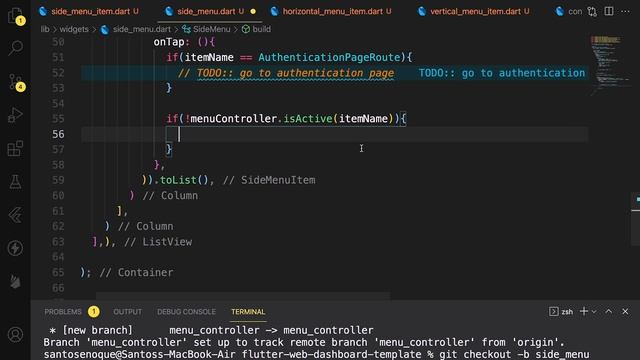Image resolution: width=640 pixels, height=360 pixels.
Task: Open the Firebase icon in activity bar
Action: click(15, 282)
